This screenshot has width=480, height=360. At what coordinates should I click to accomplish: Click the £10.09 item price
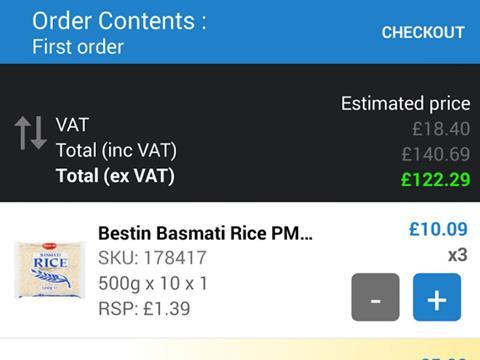click(438, 229)
